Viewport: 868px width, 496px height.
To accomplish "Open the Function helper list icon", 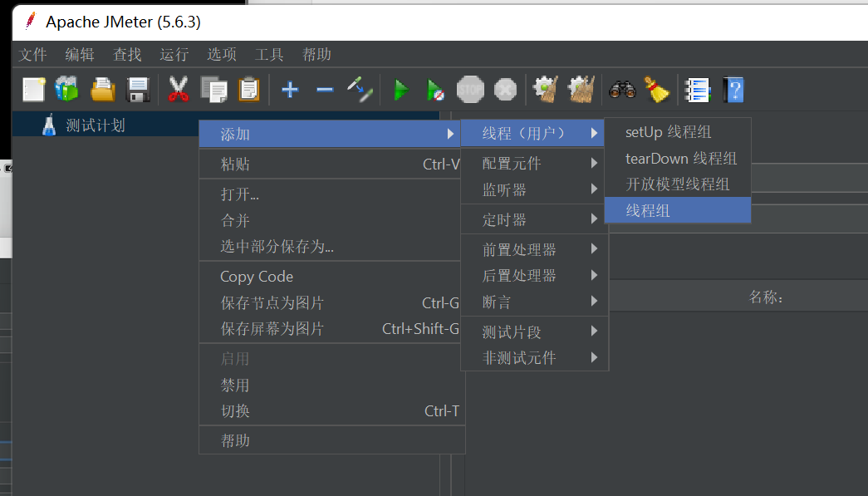I will [x=698, y=89].
